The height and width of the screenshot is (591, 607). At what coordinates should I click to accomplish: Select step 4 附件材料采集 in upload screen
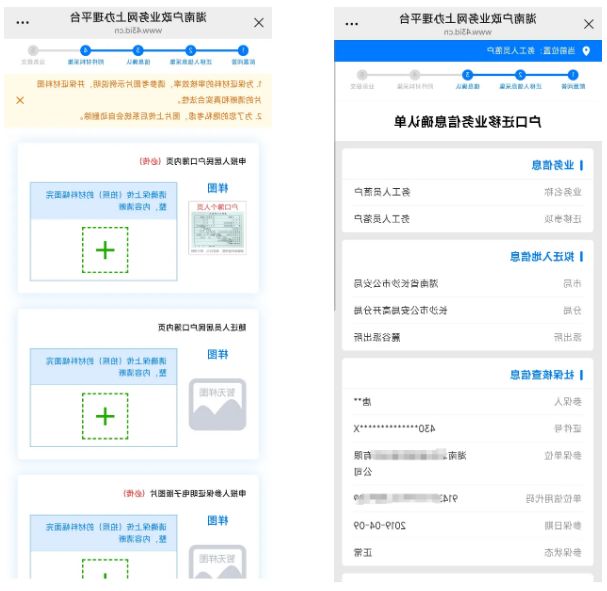86,55
